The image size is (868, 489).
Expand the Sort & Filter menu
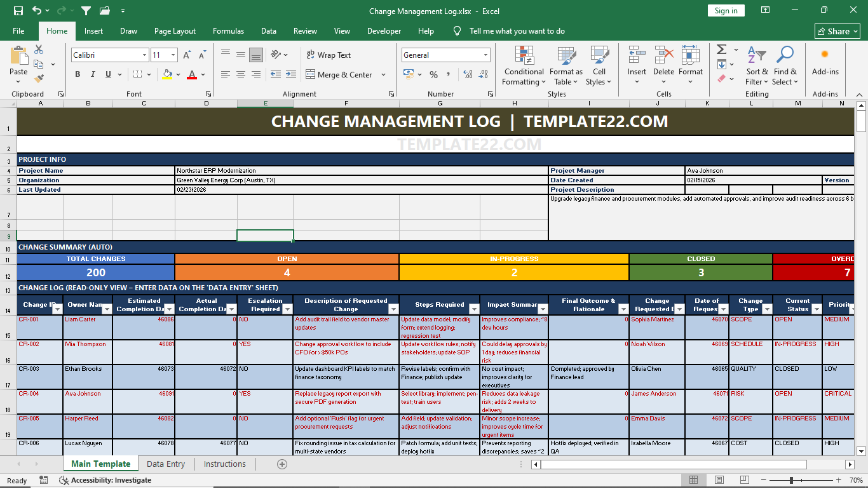(757, 65)
